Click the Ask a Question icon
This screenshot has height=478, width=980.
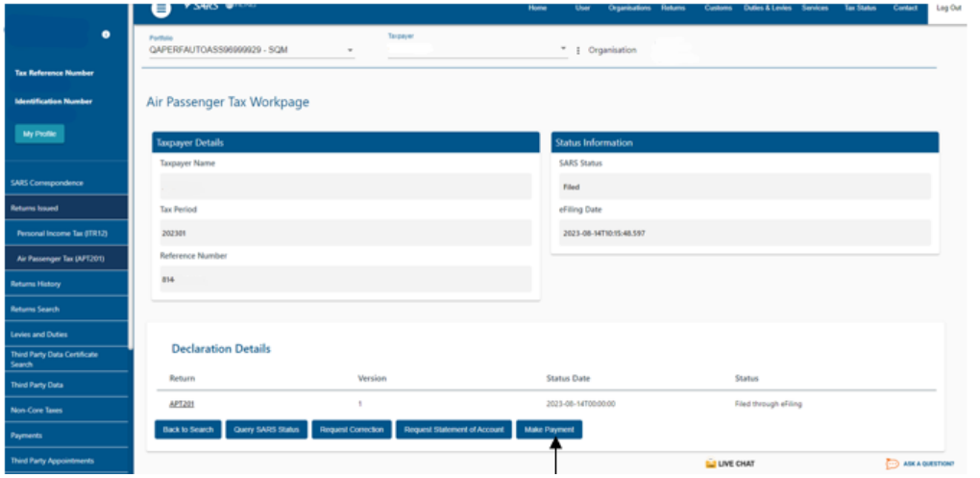[x=892, y=464]
